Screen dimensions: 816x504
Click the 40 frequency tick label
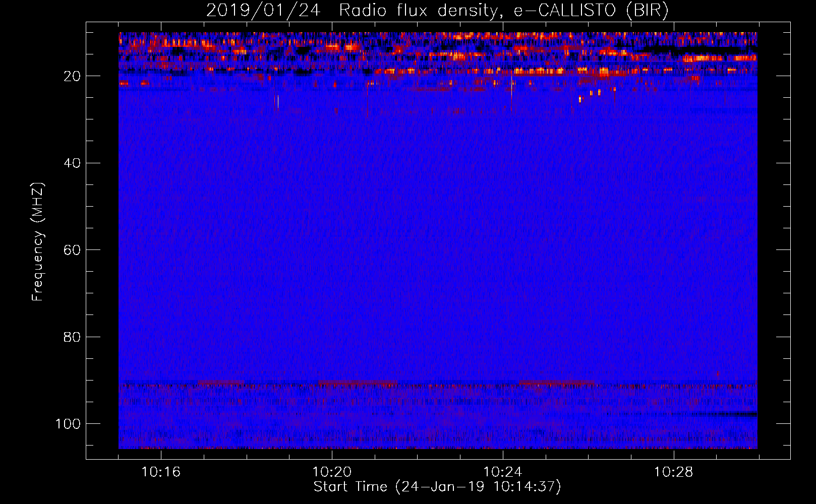[x=72, y=163]
